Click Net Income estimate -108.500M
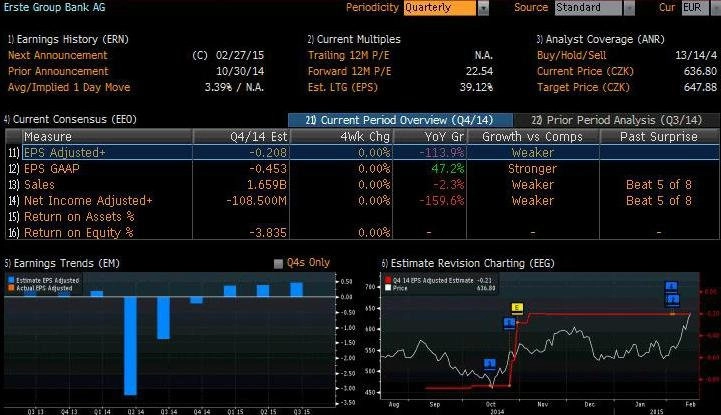This screenshot has width=721, height=415. pos(257,201)
